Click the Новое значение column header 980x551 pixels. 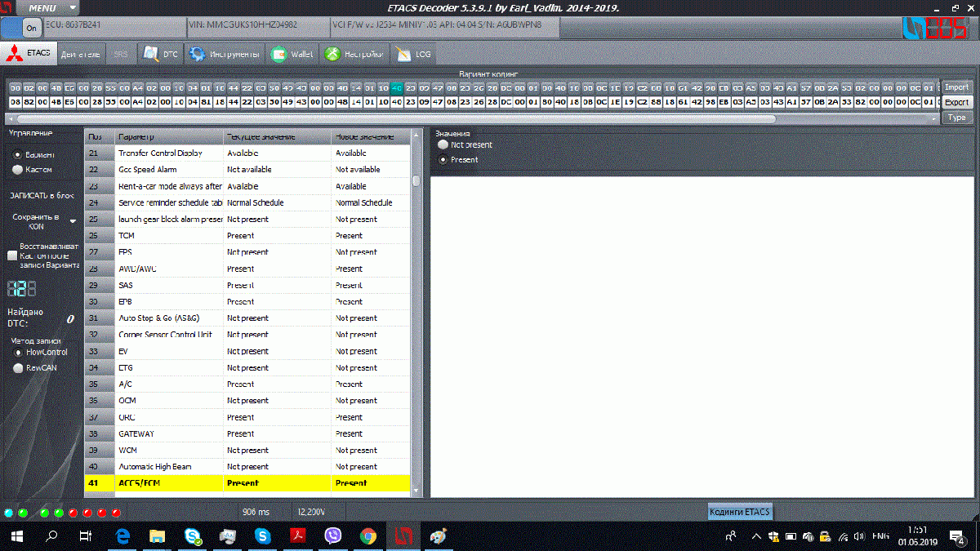[x=372, y=136]
